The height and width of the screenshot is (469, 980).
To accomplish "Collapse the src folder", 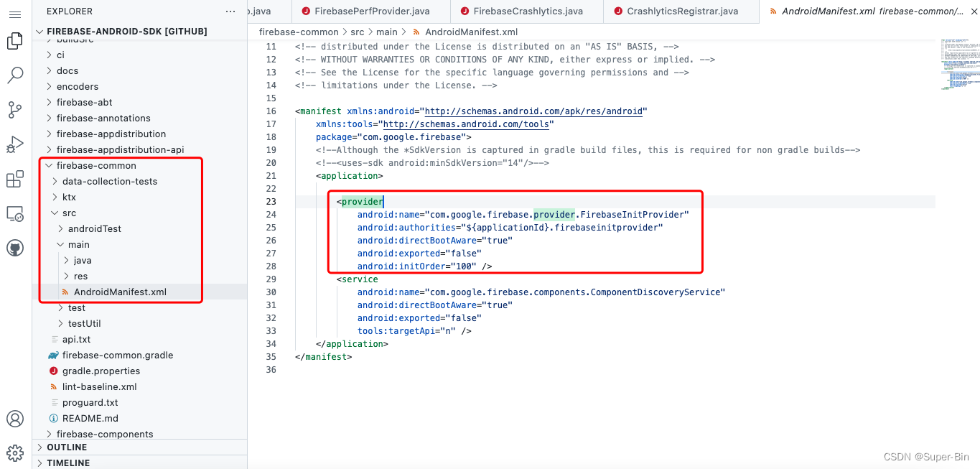I will pos(140,213).
